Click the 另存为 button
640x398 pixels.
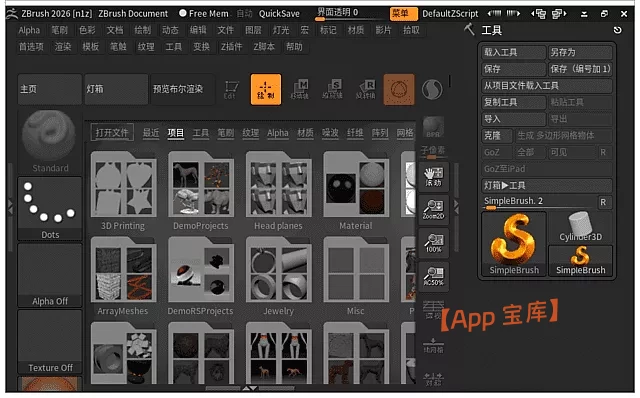pos(580,52)
